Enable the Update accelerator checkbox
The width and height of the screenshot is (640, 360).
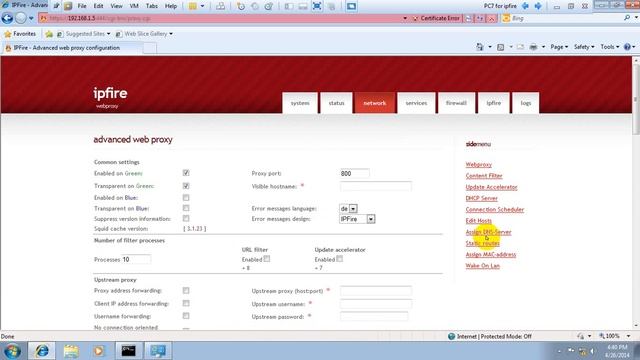click(340, 259)
